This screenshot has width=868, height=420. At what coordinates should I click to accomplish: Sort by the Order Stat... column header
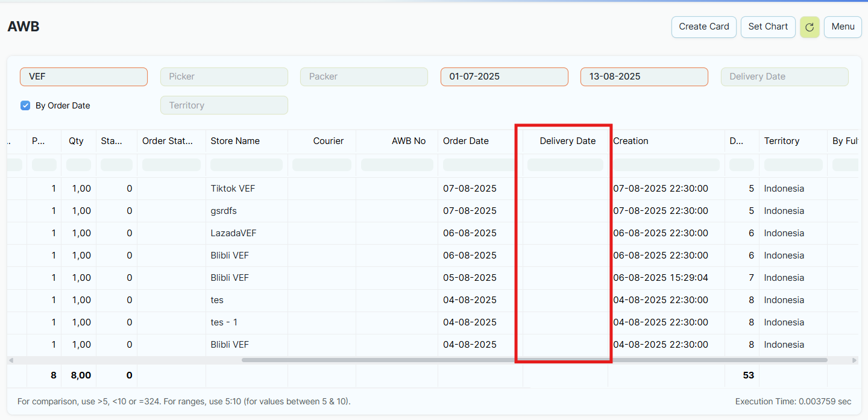click(x=168, y=141)
